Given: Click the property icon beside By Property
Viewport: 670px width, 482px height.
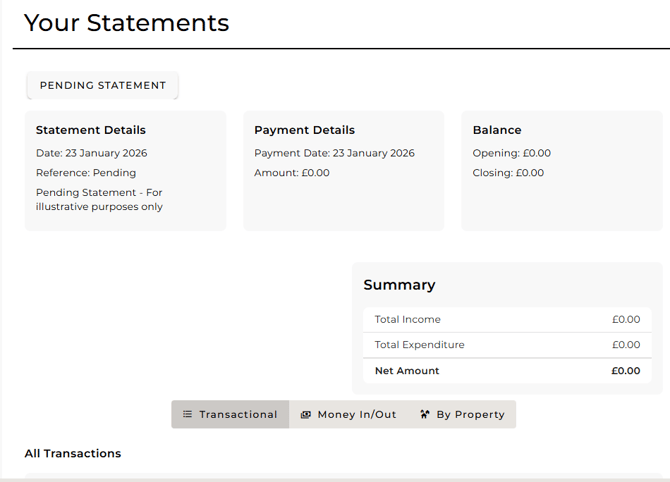Looking at the screenshot, I should pos(425,415).
